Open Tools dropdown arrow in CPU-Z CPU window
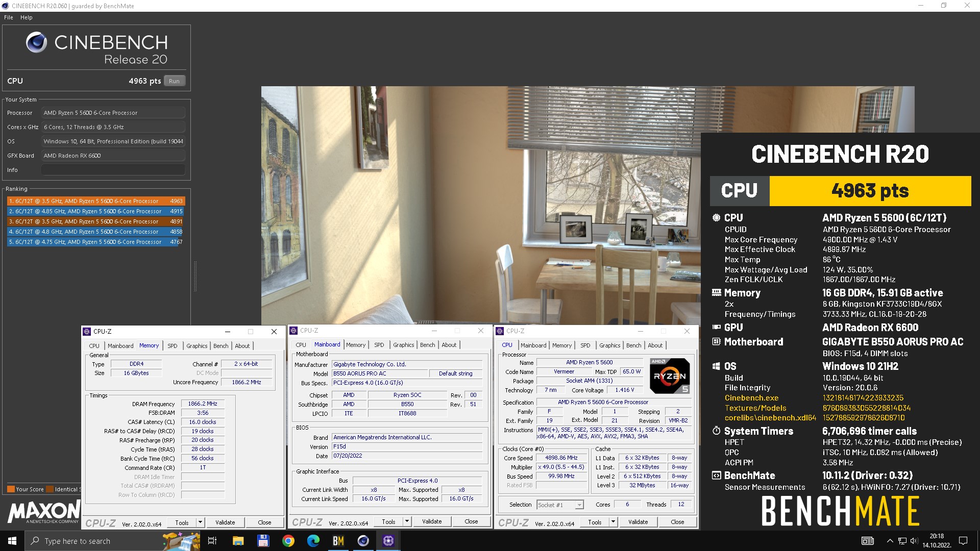Image resolution: width=980 pixels, height=551 pixels. (614, 522)
